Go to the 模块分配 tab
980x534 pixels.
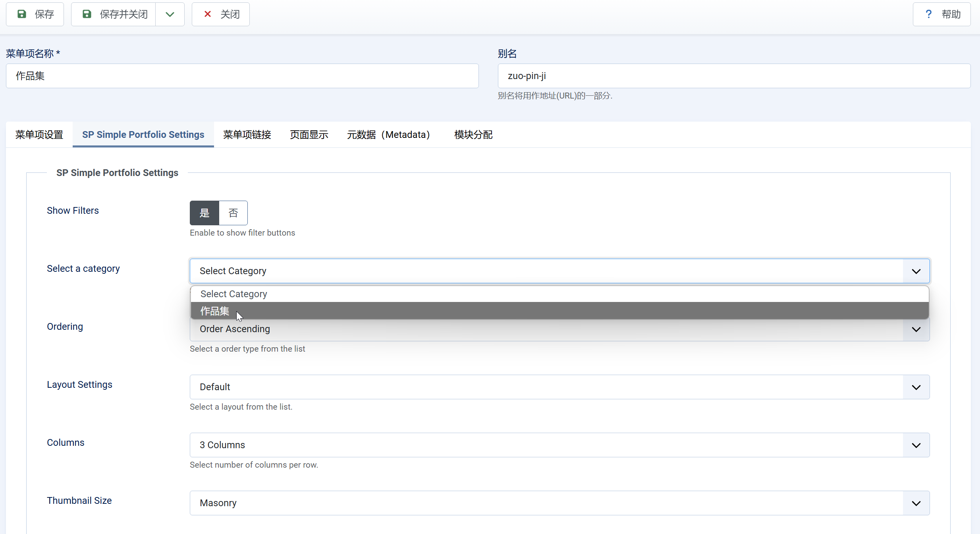tap(473, 135)
